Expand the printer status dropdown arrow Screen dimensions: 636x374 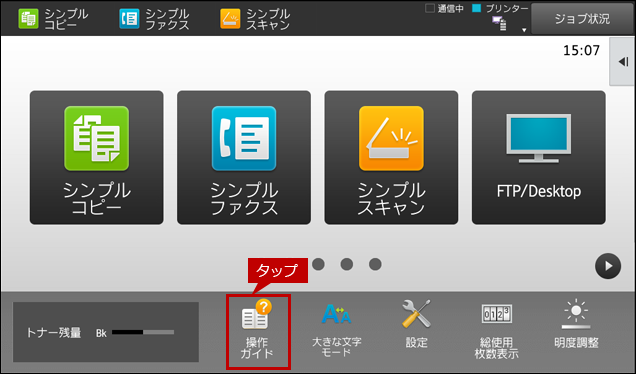[x=524, y=30]
